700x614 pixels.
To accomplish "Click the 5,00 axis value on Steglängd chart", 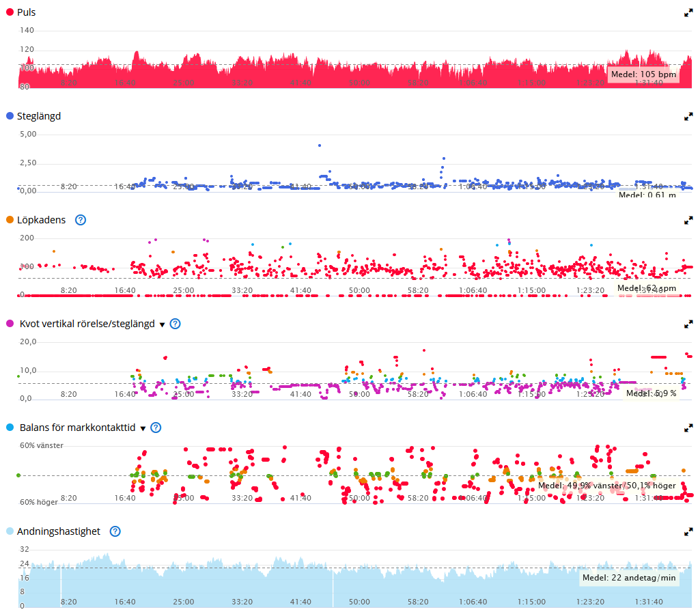I will (28, 134).
